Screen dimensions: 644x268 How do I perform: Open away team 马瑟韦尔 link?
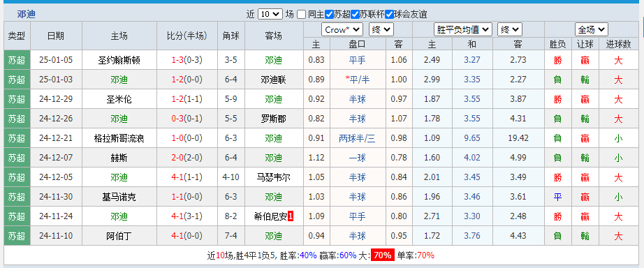(x=273, y=177)
